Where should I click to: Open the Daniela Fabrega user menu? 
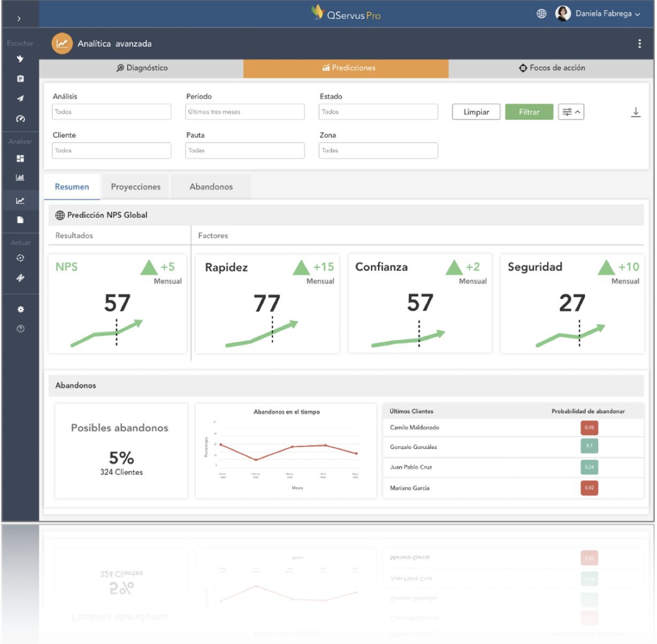[598, 14]
